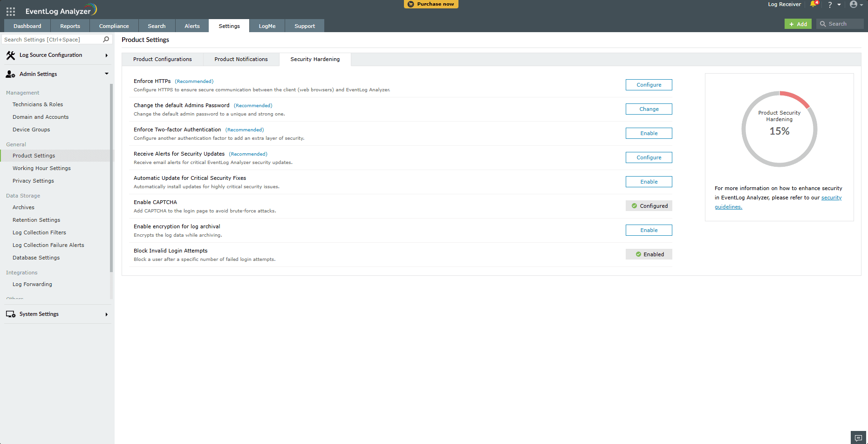868x444 pixels.
Task: Open the Support tab
Action: point(305,26)
